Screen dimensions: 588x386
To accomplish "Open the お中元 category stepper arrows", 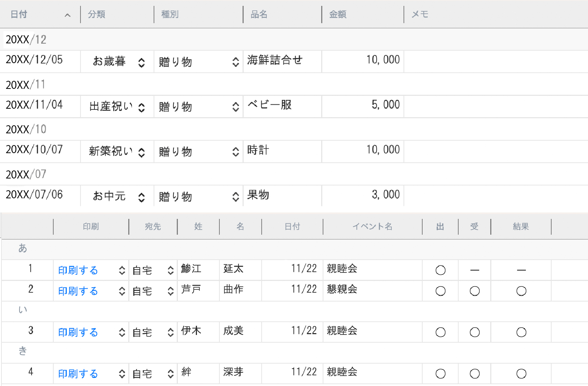I will click(x=141, y=197).
